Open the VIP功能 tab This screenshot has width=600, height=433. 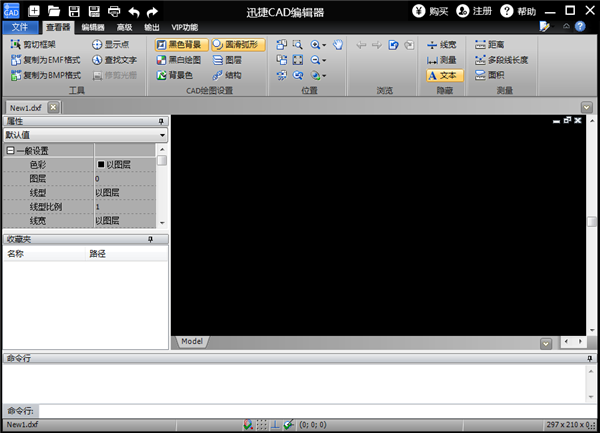(x=184, y=27)
